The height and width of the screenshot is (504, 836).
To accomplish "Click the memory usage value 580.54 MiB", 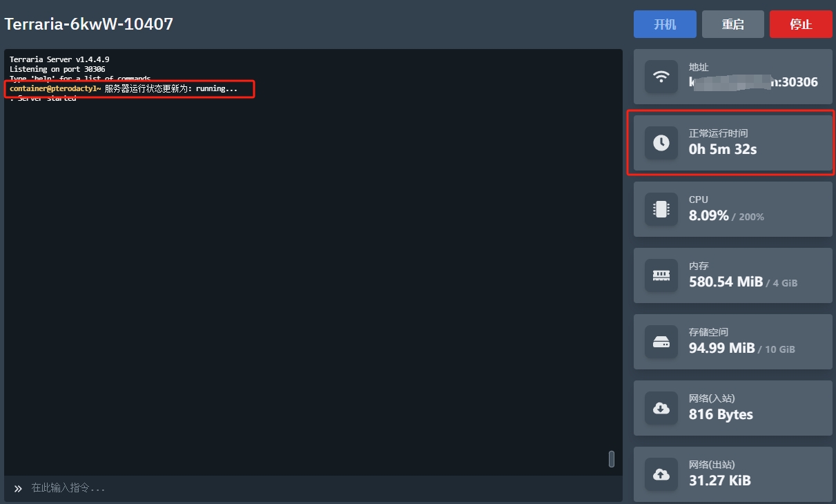I will (x=726, y=282).
